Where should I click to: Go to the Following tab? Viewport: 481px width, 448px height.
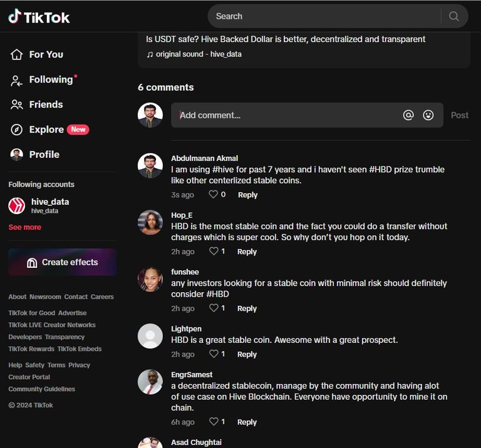43,79
